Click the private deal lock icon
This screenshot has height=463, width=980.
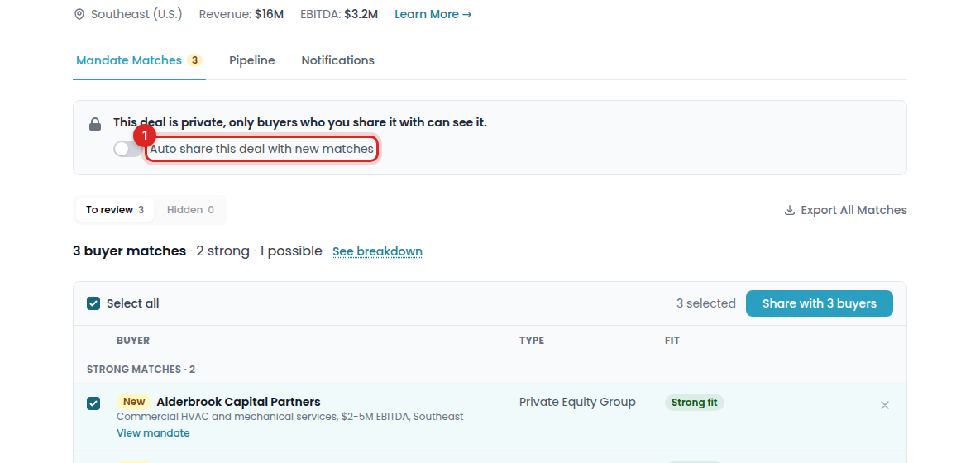tap(95, 124)
